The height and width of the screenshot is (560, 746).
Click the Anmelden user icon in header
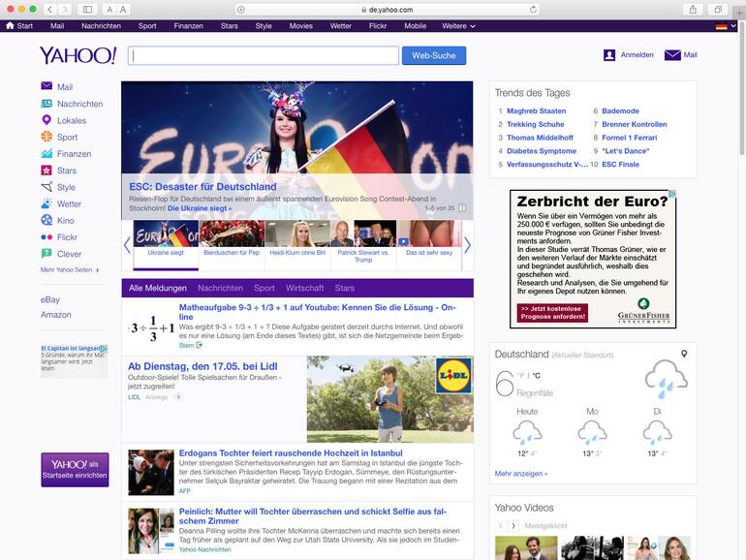click(609, 55)
